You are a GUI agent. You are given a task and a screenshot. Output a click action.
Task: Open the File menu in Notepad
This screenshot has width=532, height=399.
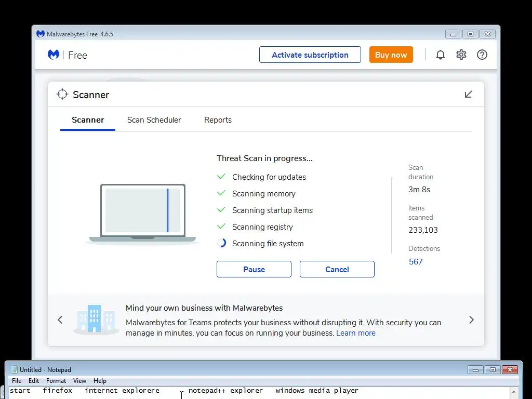pos(17,381)
